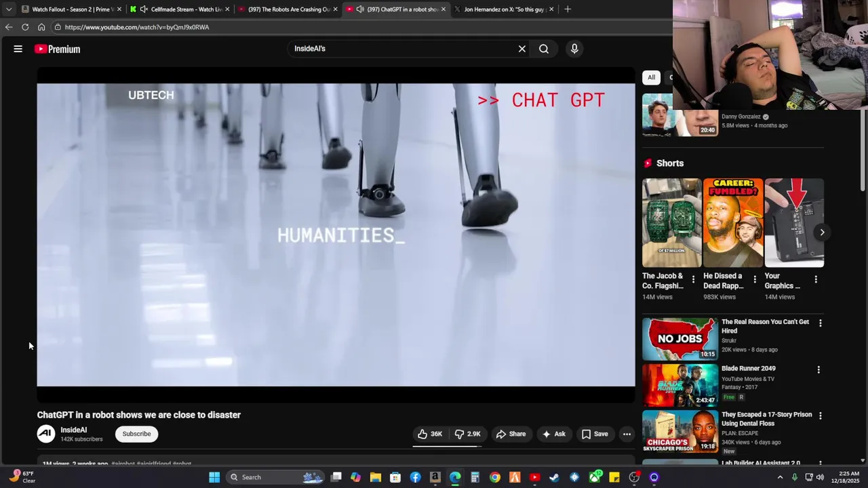Image resolution: width=868 pixels, height=488 pixels.
Task: Open Calculator from the taskbar
Action: coord(475,477)
